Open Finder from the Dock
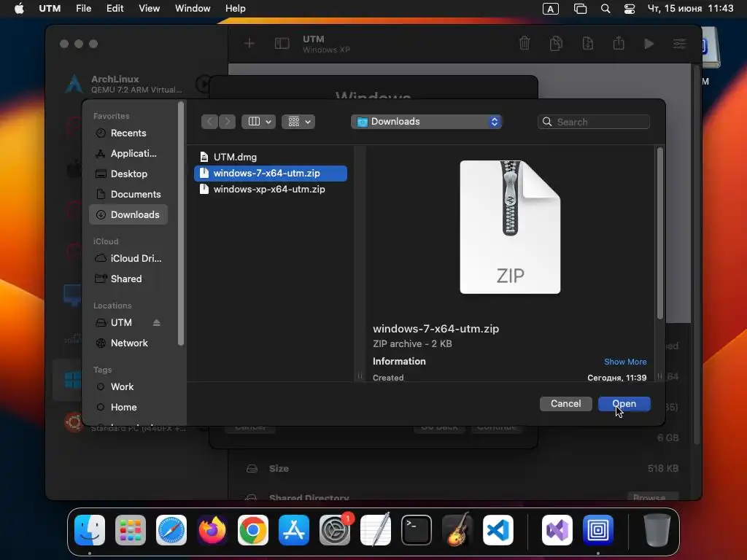This screenshot has width=747, height=560. pyautogui.click(x=90, y=530)
